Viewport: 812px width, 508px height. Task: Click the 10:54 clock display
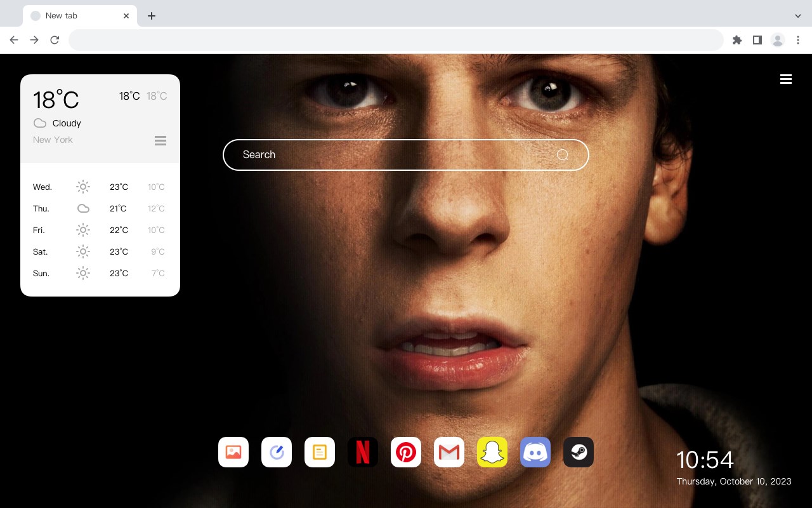[x=705, y=460]
